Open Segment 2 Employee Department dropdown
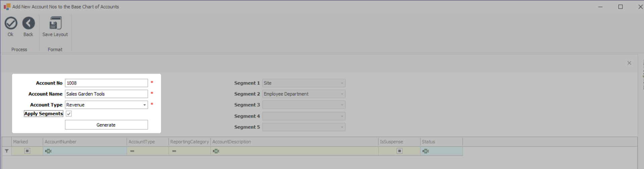This screenshot has width=644, height=169. (x=342, y=94)
